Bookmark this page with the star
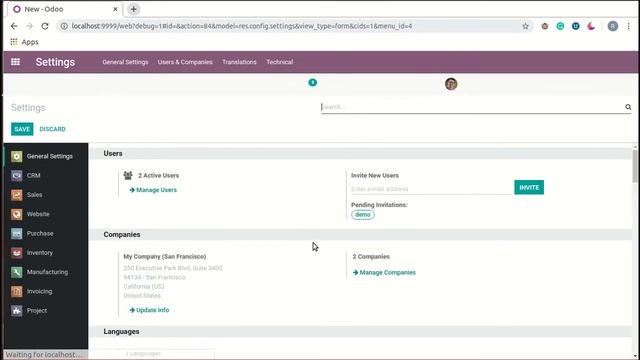This screenshot has width=640, height=360. 525,26
